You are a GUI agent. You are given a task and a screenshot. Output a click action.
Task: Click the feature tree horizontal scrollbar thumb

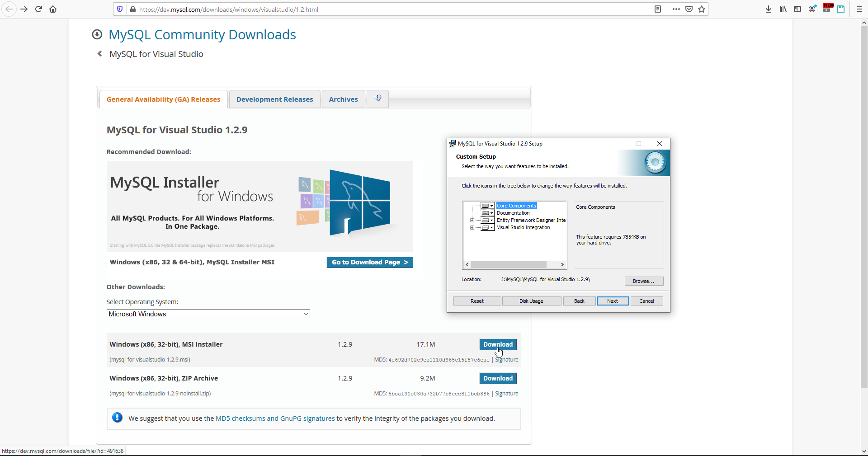pyautogui.click(x=509, y=265)
